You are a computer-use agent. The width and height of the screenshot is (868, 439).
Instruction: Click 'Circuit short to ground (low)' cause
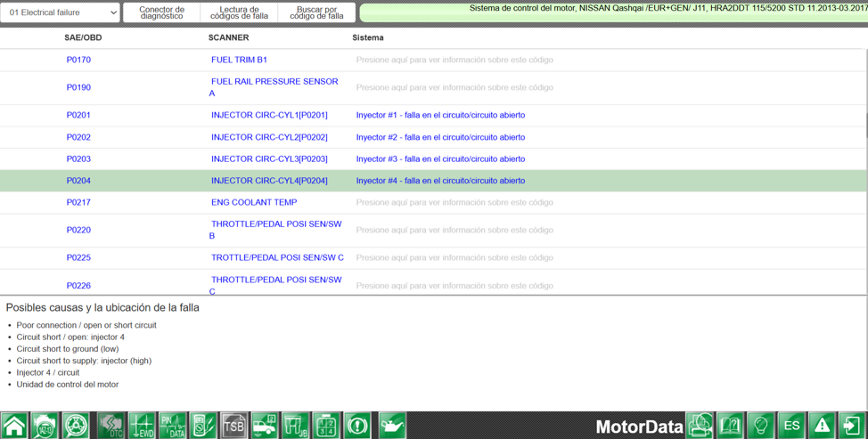(x=68, y=349)
